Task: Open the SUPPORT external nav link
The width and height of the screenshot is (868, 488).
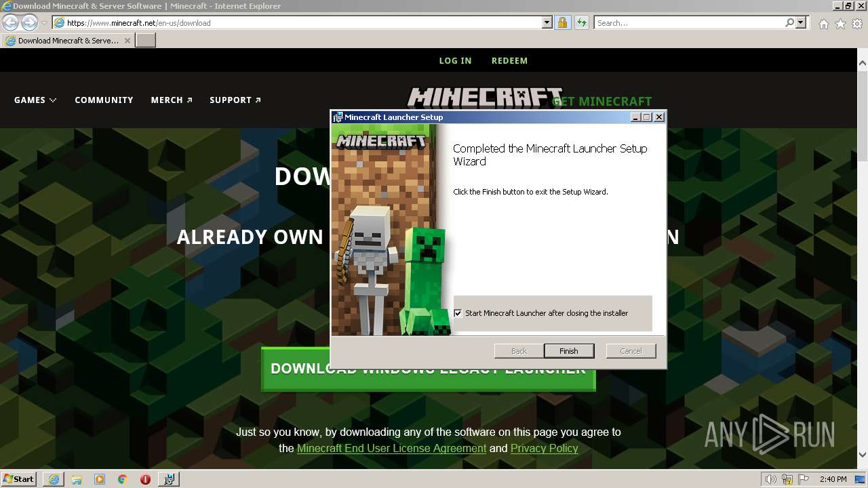Action: pos(235,100)
